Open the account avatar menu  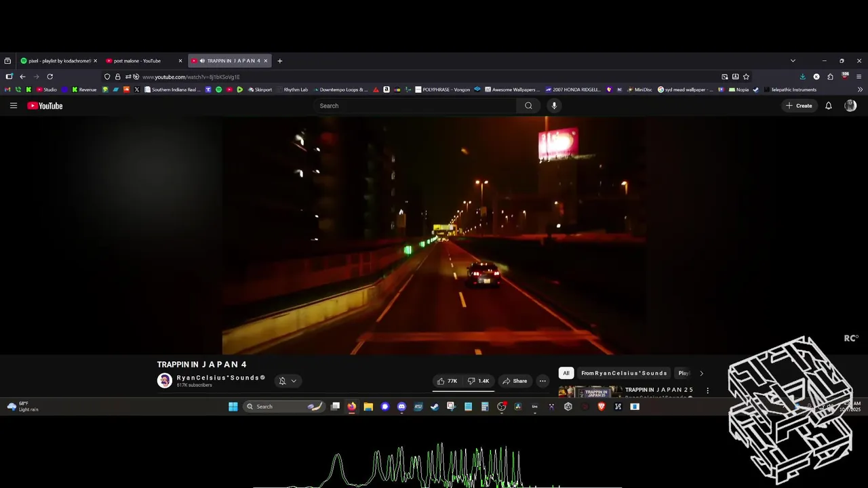pyautogui.click(x=850, y=106)
